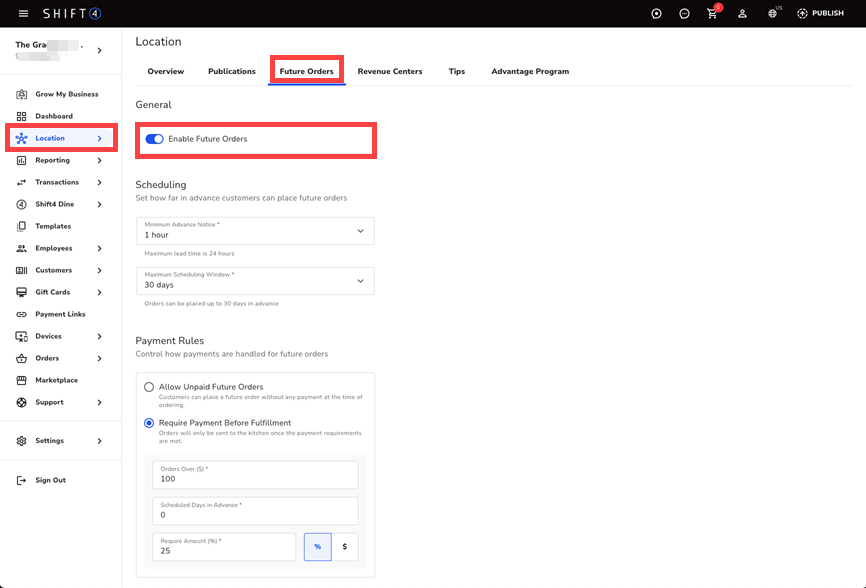Open the chat bubble icon in header
The height and width of the screenshot is (588, 866).
pyautogui.click(x=684, y=14)
